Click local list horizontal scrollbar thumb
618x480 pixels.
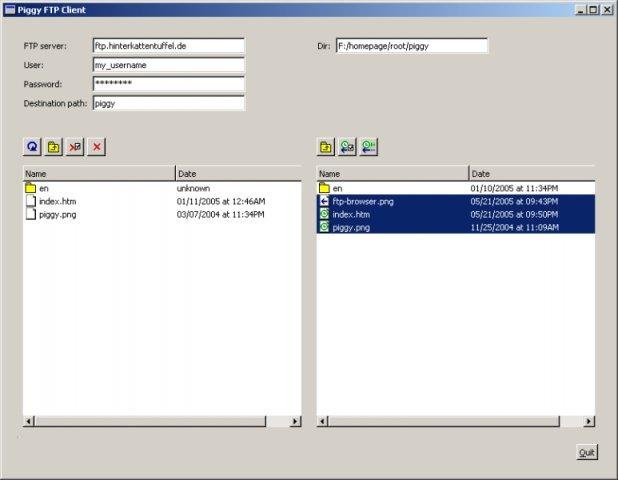tap(444, 421)
